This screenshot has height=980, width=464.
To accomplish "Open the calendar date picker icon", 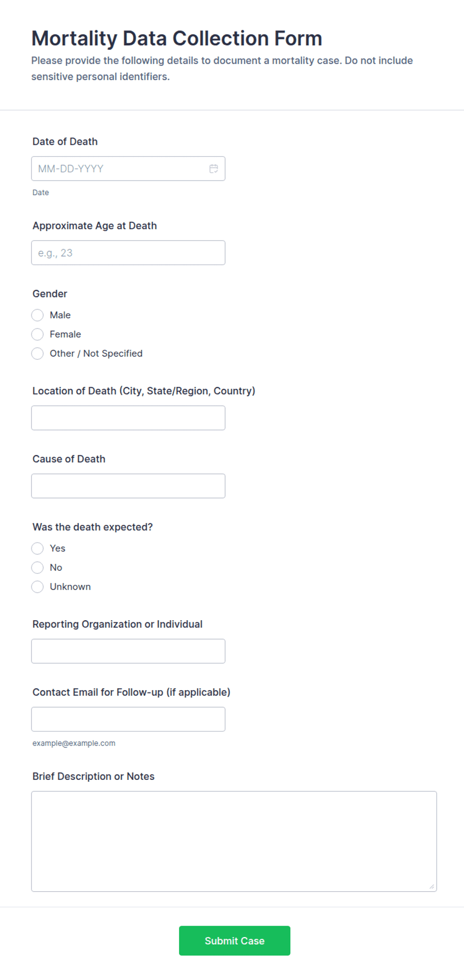I will [214, 169].
